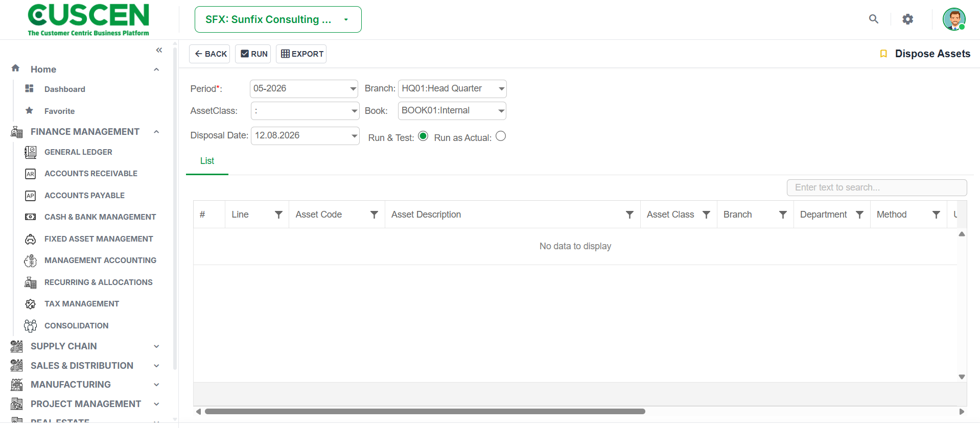The height and width of the screenshot is (428, 980).
Task: Select the Run as Actual radio button
Action: click(x=501, y=136)
